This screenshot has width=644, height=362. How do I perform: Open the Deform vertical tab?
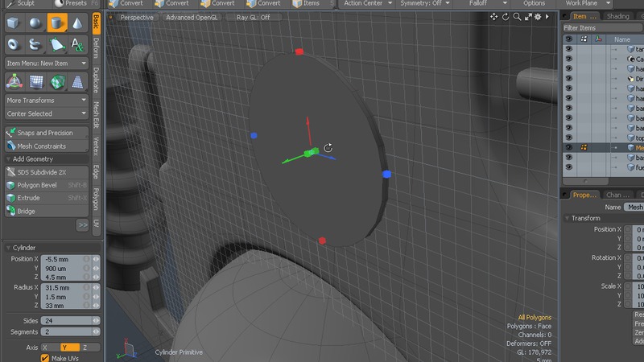point(96,47)
